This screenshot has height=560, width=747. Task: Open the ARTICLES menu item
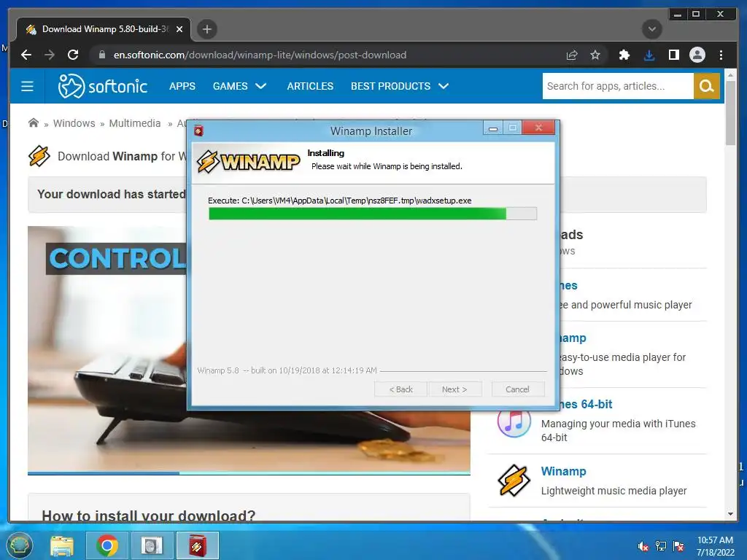[x=310, y=86]
